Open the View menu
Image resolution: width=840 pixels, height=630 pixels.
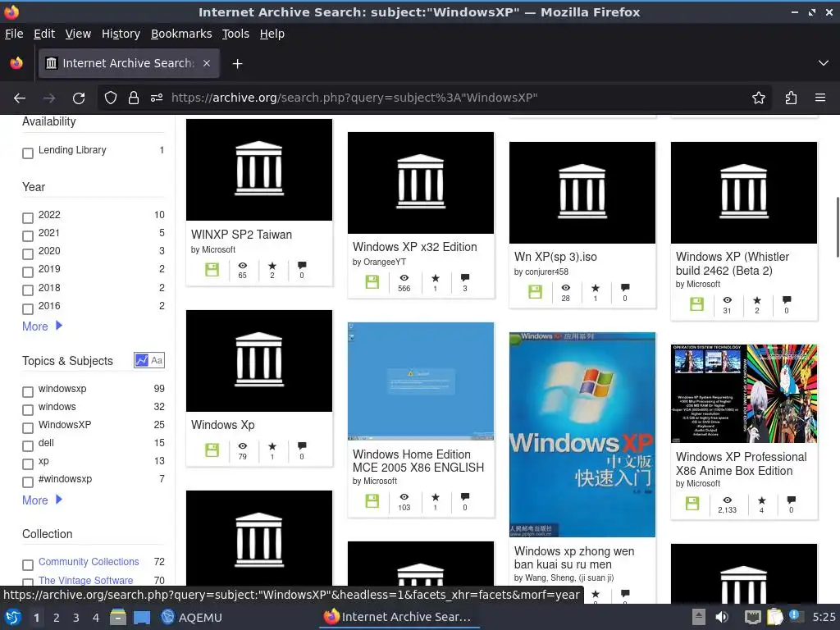[x=78, y=34]
